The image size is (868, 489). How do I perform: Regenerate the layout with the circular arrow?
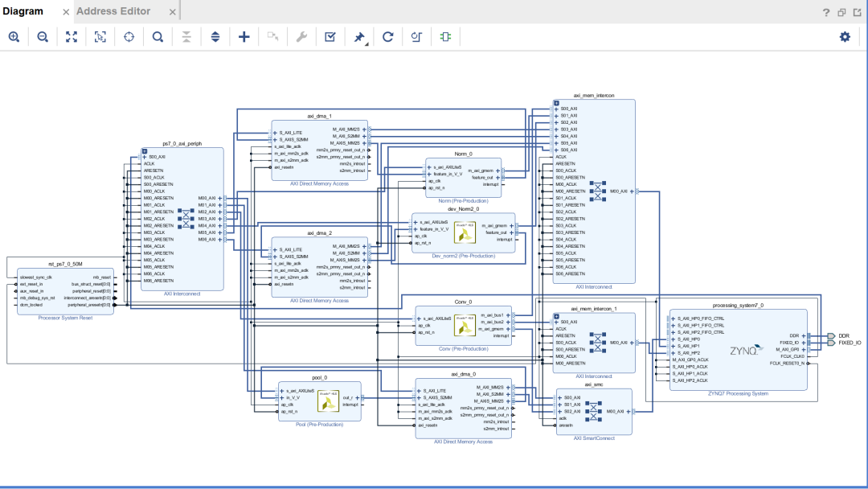[x=388, y=37]
